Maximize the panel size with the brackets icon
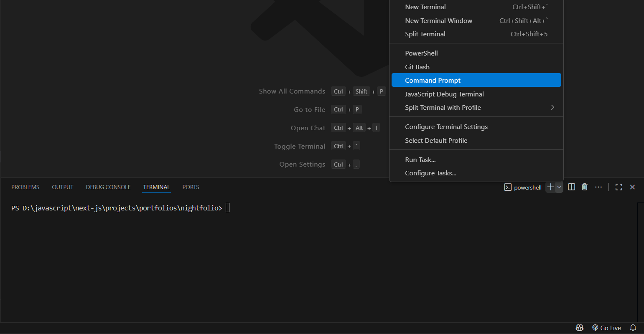This screenshot has height=334, width=644. pos(619,187)
